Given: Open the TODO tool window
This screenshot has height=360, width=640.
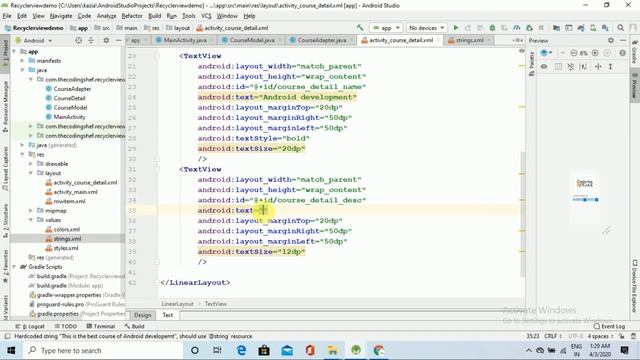Looking at the screenshot, I should click(x=65, y=327).
